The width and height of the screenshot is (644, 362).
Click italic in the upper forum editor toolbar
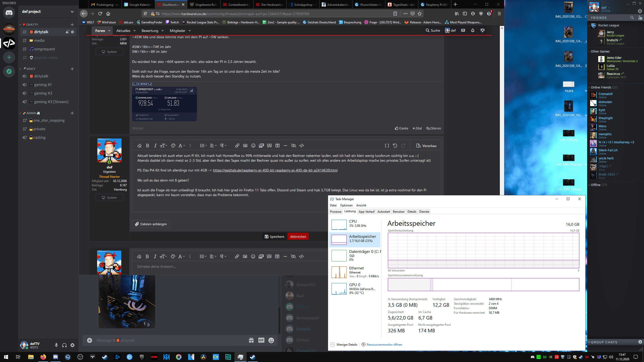(155, 146)
